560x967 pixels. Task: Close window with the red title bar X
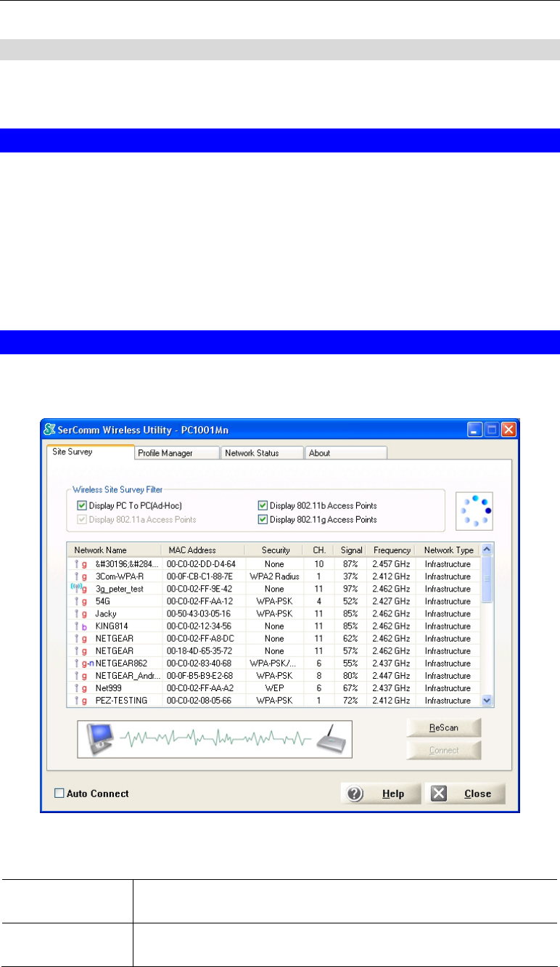coord(508,430)
